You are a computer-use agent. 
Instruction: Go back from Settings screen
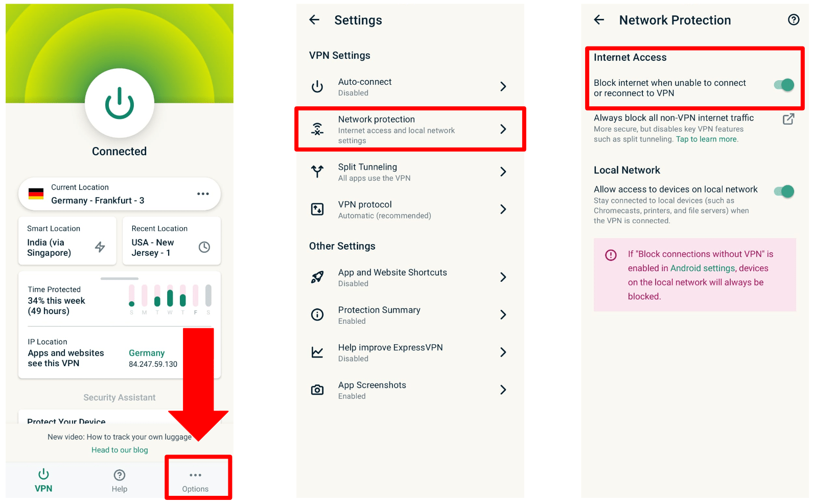[314, 20]
